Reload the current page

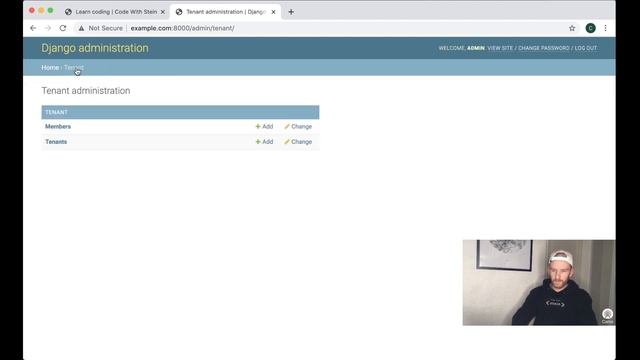(63, 28)
